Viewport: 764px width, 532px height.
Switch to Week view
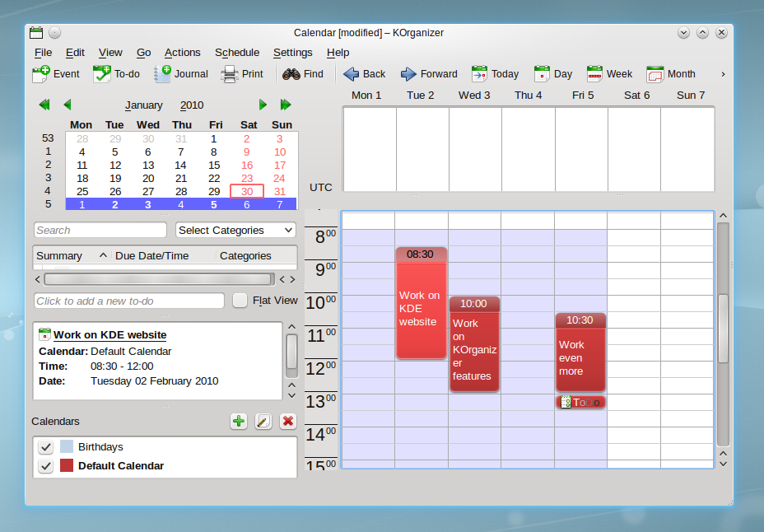point(609,74)
